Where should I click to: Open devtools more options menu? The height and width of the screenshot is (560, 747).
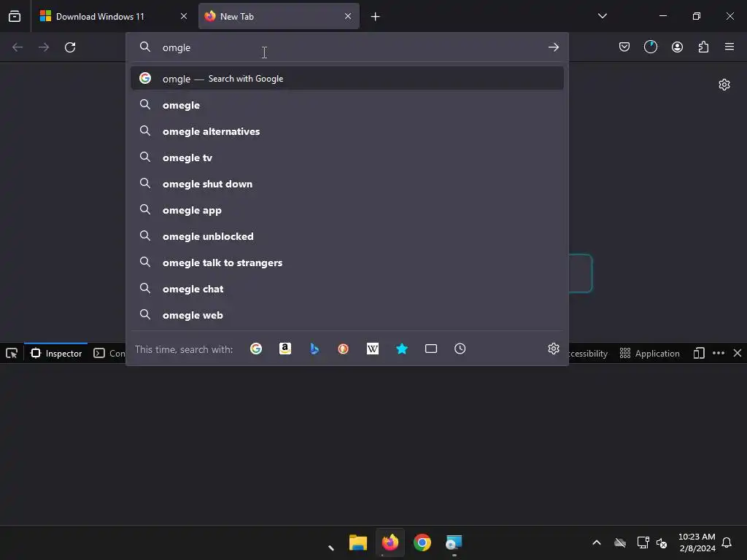tap(719, 354)
